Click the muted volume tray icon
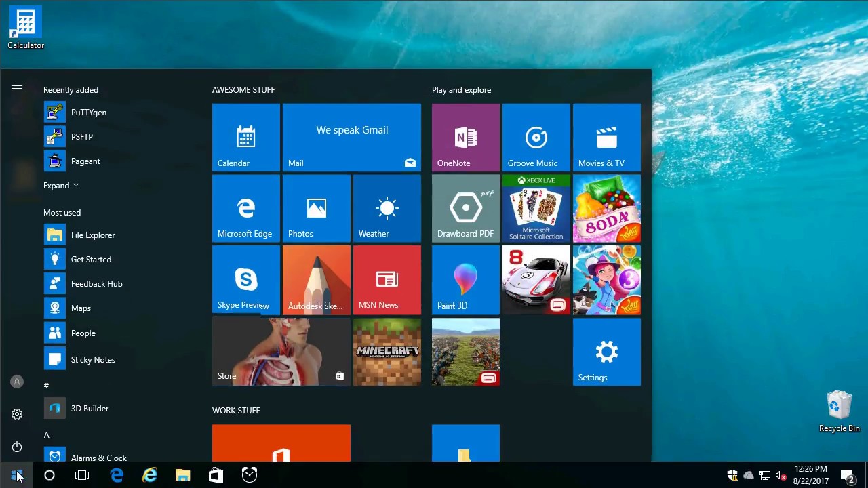Image resolution: width=868 pixels, height=488 pixels. tap(781, 475)
